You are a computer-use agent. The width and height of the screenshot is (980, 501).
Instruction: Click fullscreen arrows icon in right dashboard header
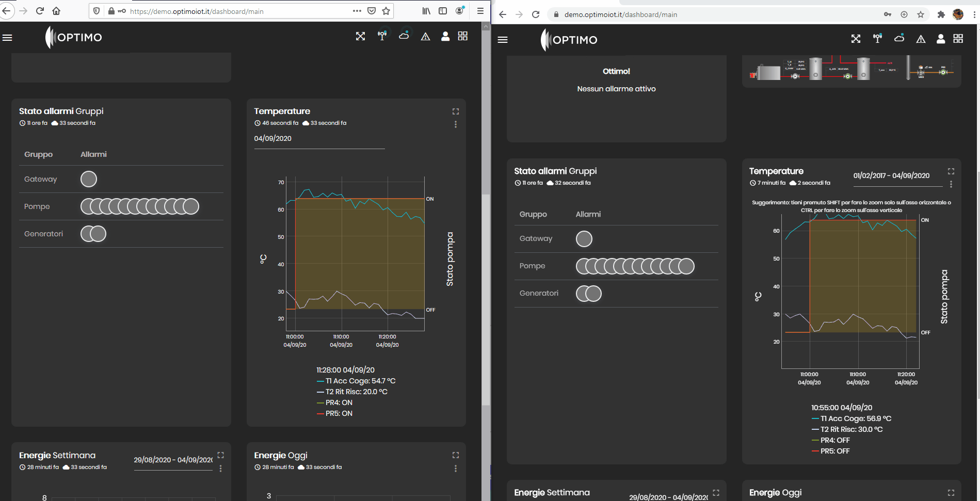pyautogui.click(x=856, y=39)
